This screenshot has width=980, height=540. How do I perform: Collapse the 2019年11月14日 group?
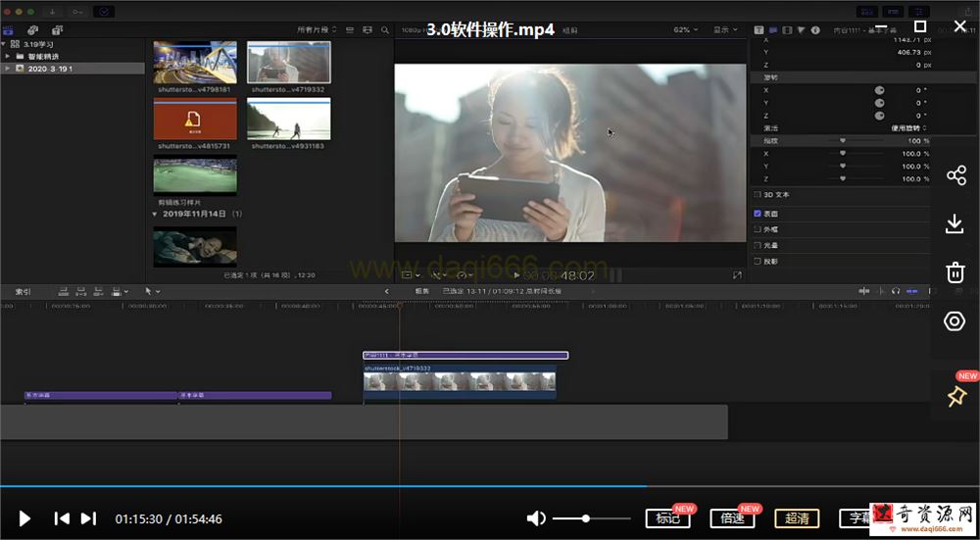pos(156,214)
